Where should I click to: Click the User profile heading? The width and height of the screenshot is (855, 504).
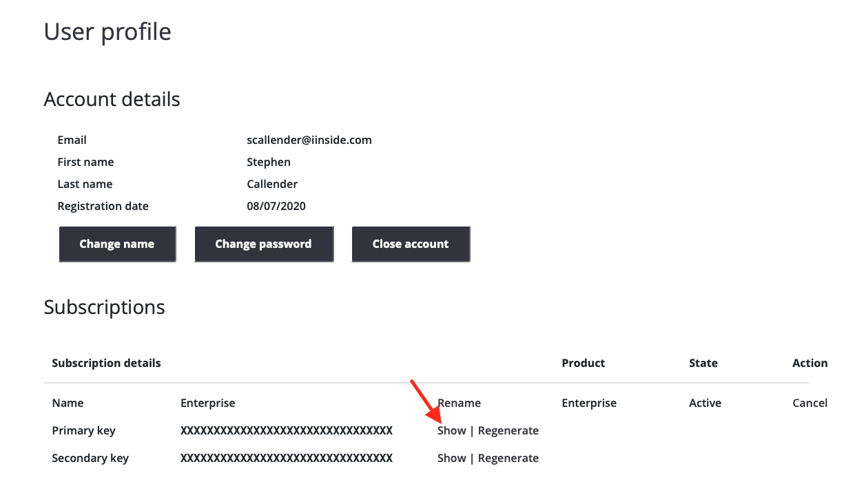(x=107, y=32)
